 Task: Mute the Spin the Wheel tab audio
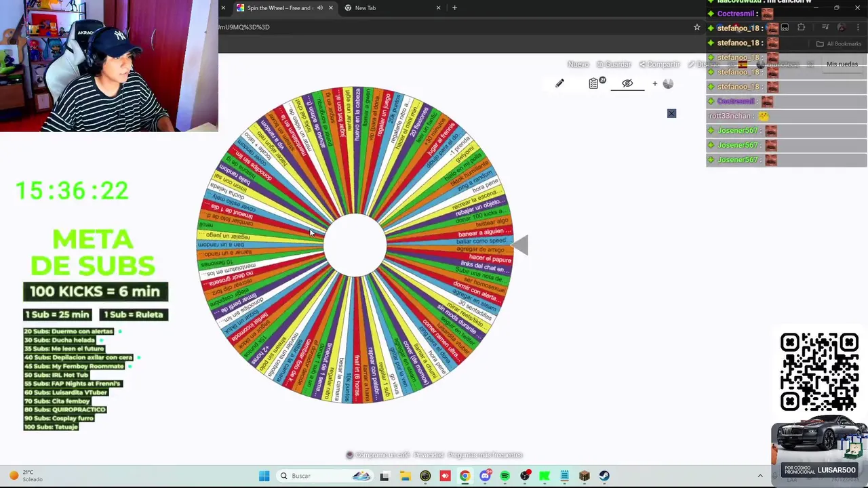point(319,8)
